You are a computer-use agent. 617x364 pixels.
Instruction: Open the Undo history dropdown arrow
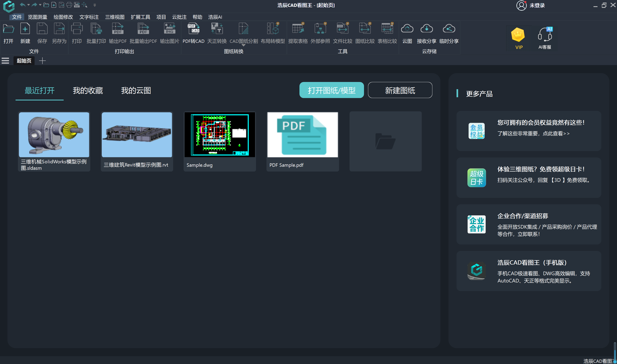tap(28, 5)
